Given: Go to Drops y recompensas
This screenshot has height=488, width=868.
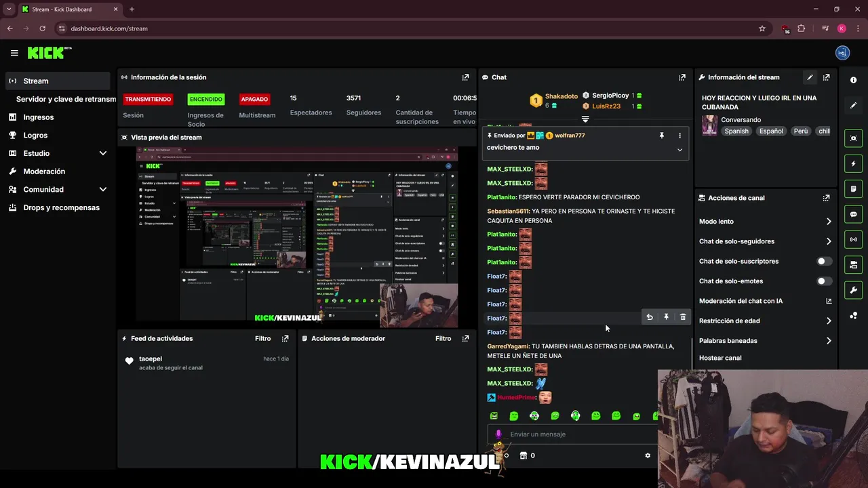Looking at the screenshot, I should [61, 207].
